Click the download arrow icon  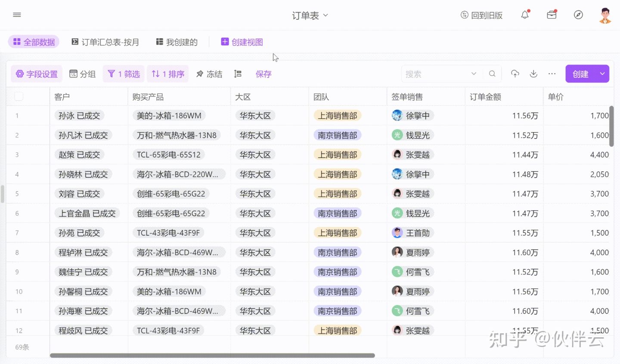(x=533, y=74)
